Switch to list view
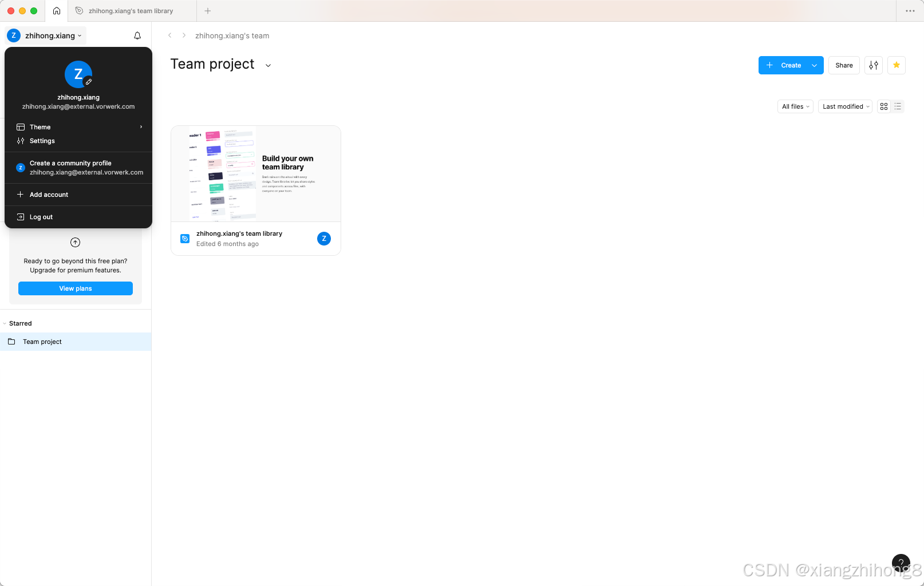The image size is (924, 586). pos(898,106)
